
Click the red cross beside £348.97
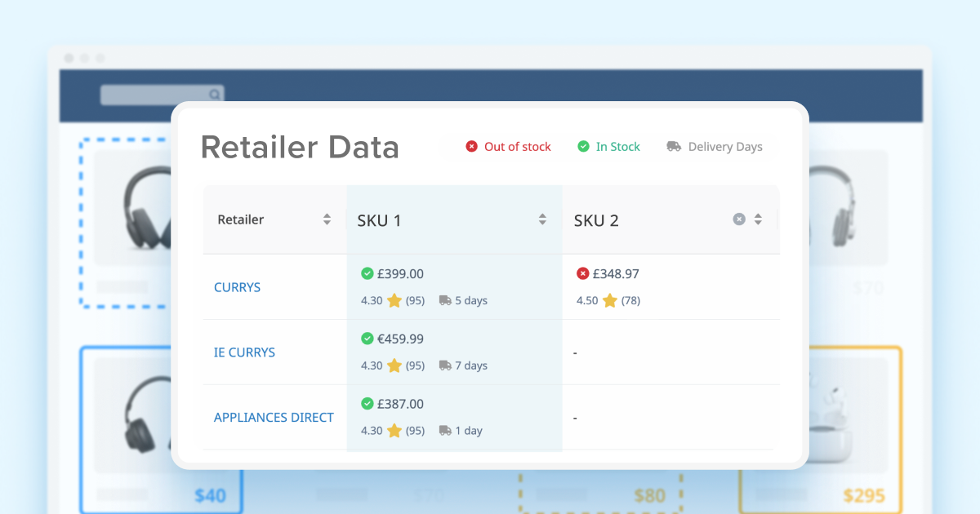tap(583, 274)
